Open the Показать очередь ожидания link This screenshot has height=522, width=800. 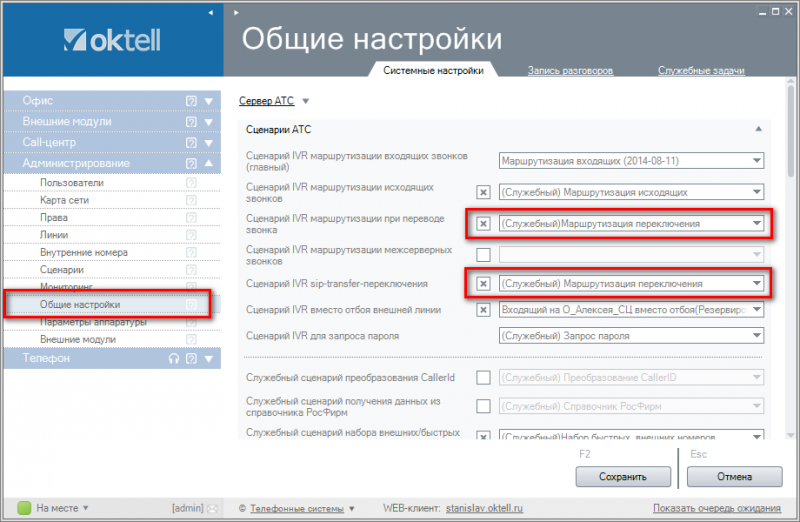click(717, 508)
